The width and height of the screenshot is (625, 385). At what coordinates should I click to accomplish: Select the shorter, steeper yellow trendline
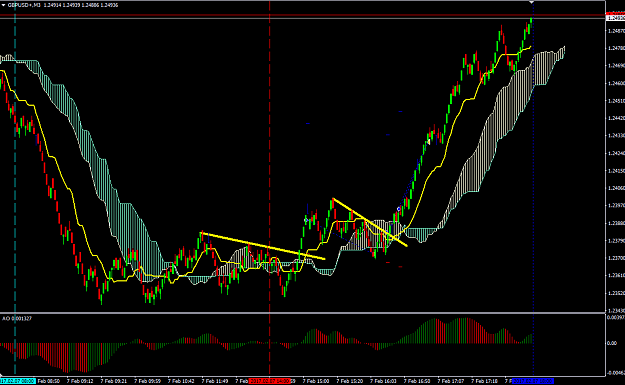tap(370, 222)
